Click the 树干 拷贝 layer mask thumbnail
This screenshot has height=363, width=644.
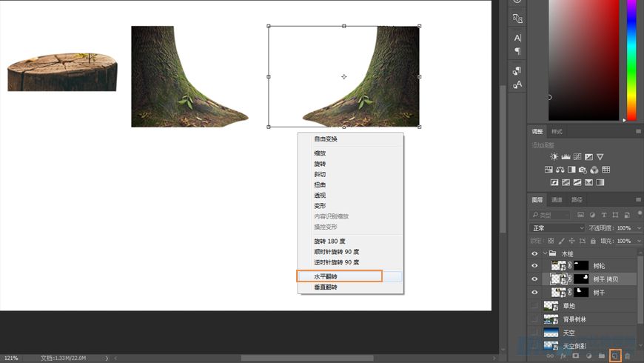click(x=581, y=279)
